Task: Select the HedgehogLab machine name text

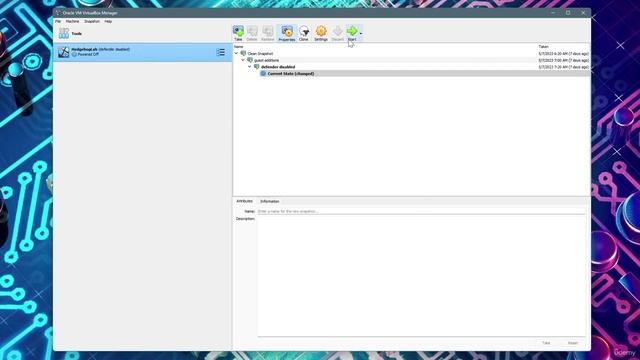Action: 84,49
